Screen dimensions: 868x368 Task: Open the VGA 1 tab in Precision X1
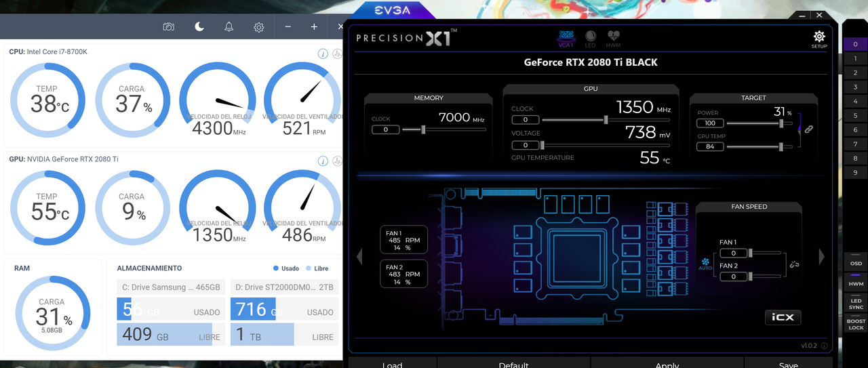tap(566, 38)
